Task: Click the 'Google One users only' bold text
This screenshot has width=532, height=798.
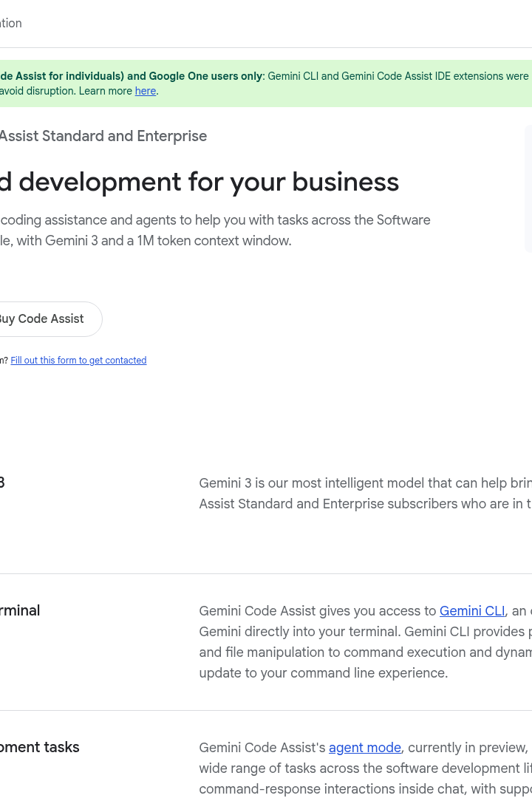Action: click(x=205, y=76)
